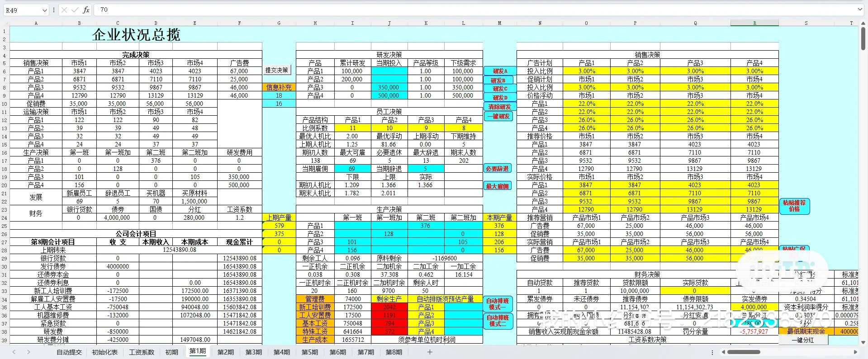Click the dividend cell showing 280,000

194,217
